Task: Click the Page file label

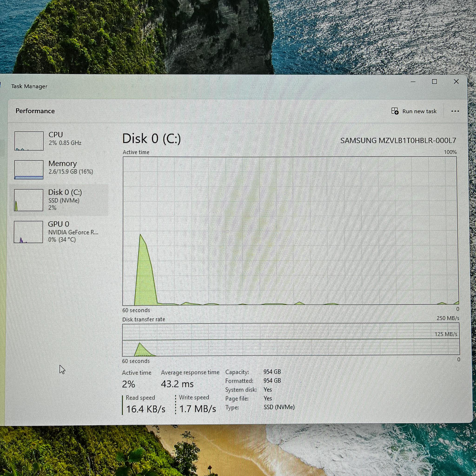Action: click(x=237, y=399)
